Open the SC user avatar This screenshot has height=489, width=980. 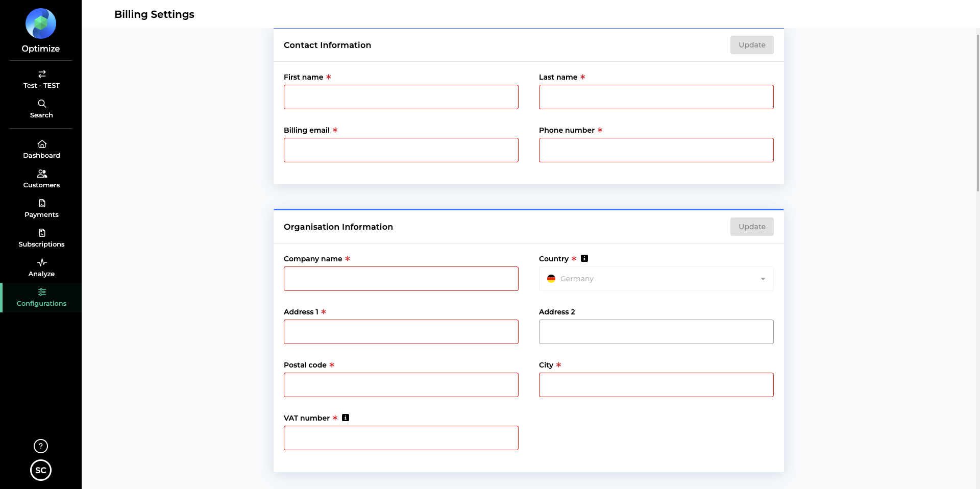coord(41,470)
